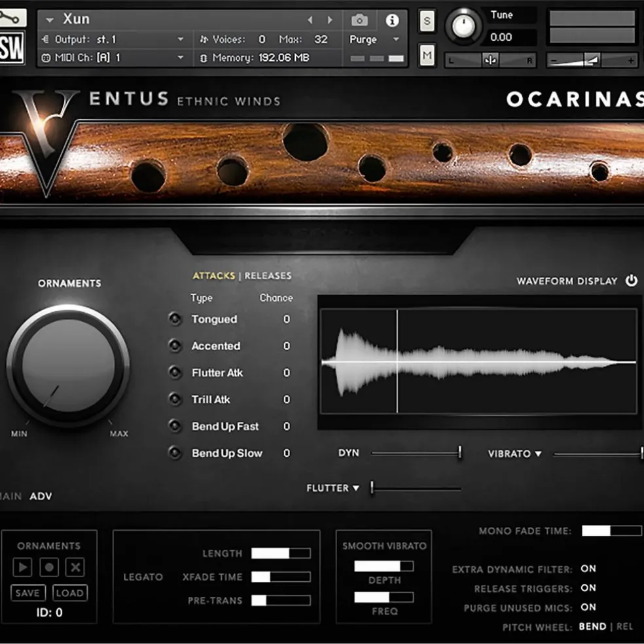Viewport: 644px width, 644px height.
Task: Click the ornaments ID: 0 value
Action: point(50,613)
